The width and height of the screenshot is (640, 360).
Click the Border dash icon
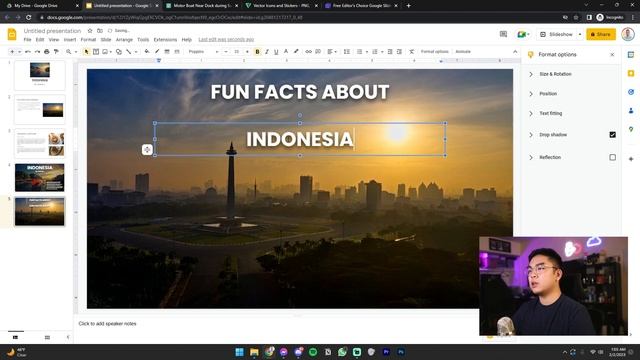click(177, 52)
